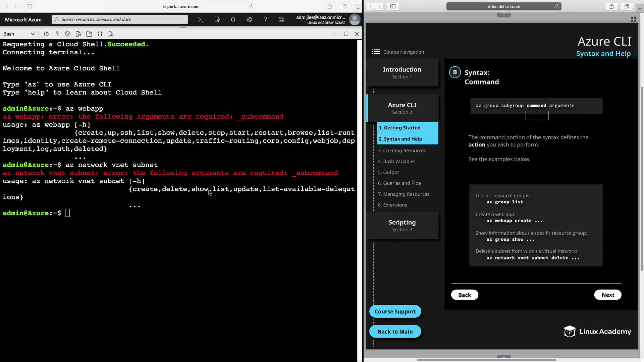Click the Back to Main button
This screenshot has height=362, width=644.
395,331
